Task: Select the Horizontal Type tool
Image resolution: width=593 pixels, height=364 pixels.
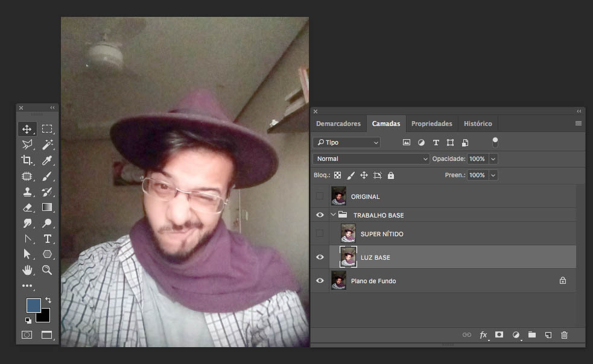Action: (x=47, y=239)
